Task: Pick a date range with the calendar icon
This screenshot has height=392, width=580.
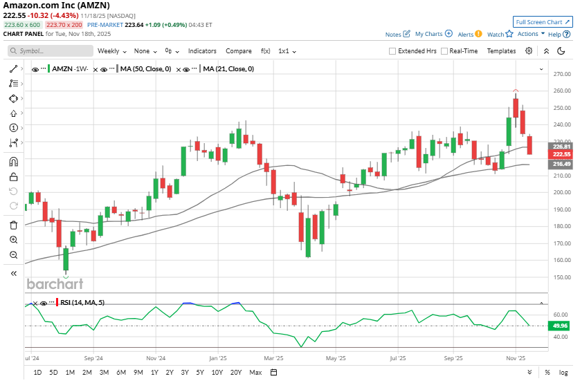Action: click(273, 373)
